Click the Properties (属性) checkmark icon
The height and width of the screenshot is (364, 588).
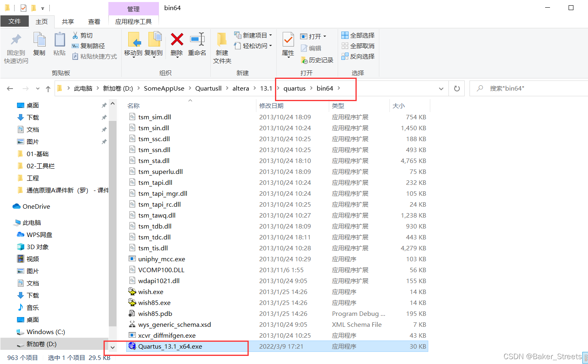[288, 40]
